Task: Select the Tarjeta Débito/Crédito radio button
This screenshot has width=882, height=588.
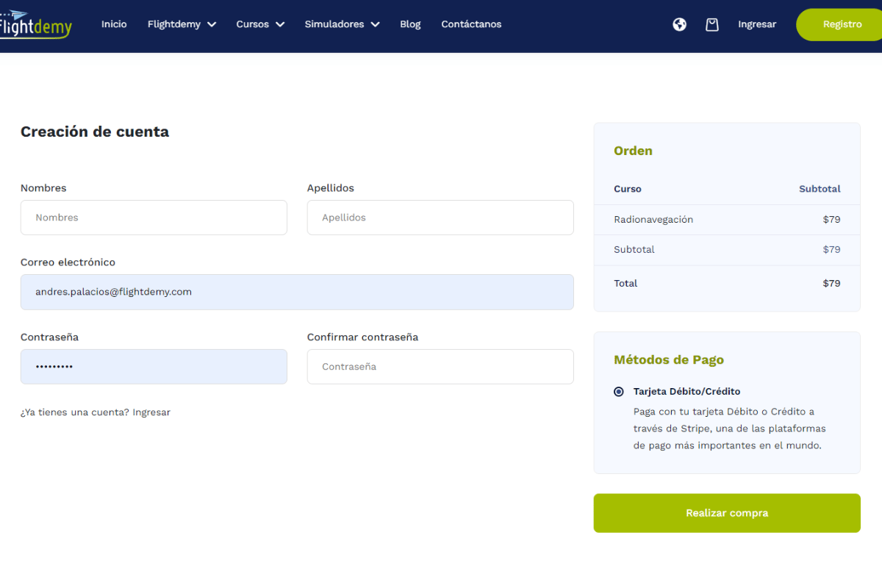Action: [619, 392]
